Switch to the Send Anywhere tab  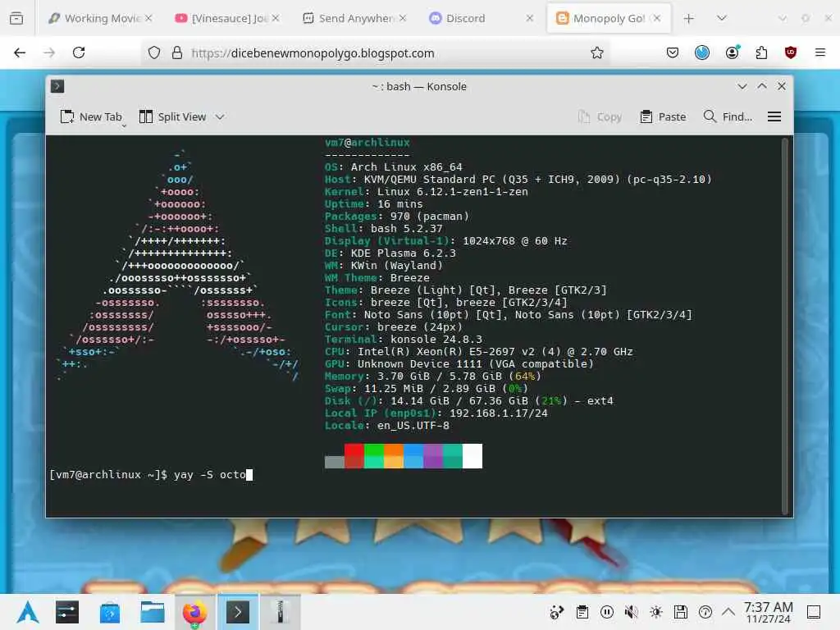354,18
